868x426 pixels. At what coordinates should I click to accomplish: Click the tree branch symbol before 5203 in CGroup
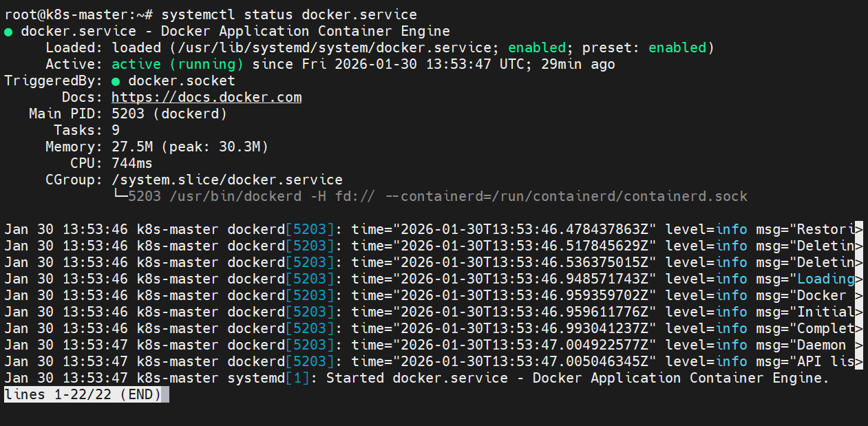point(119,196)
